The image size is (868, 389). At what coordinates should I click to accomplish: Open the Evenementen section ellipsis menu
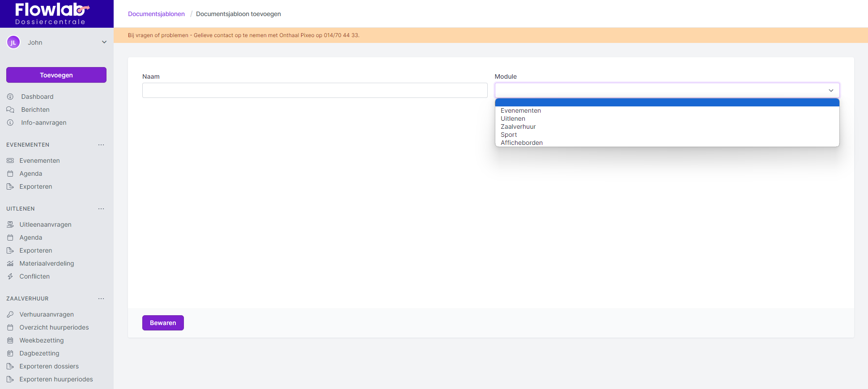click(x=101, y=145)
